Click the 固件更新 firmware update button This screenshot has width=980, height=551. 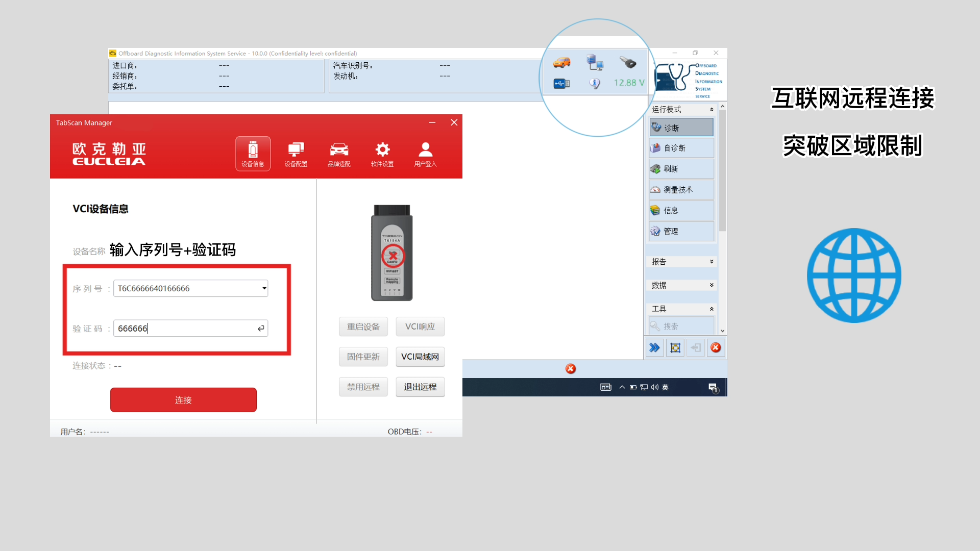point(363,357)
